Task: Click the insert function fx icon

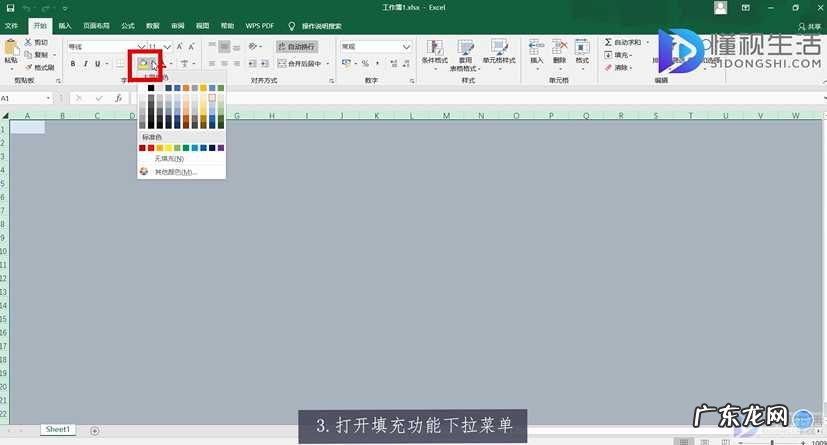Action: (x=118, y=98)
